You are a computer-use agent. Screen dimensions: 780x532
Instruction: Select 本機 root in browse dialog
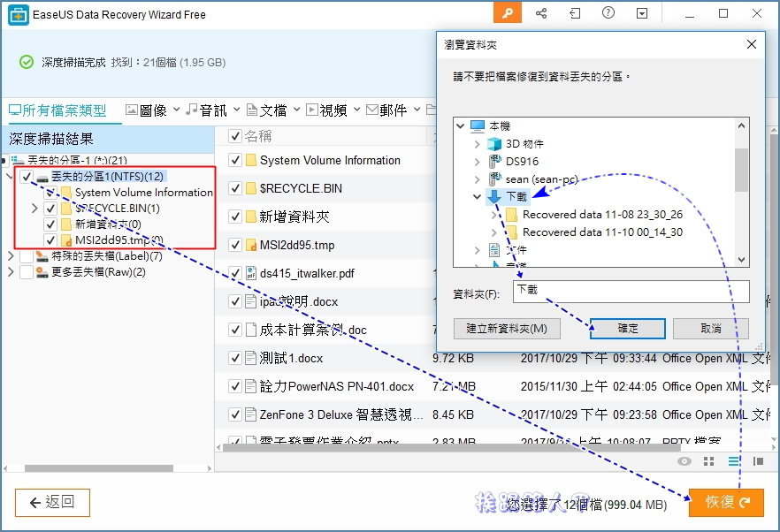500,125
